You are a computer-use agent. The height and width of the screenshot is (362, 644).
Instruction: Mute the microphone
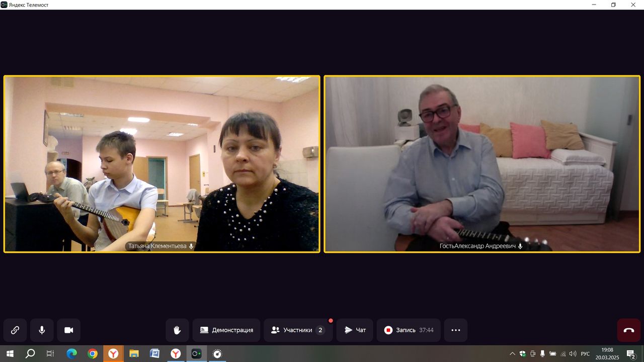(x=42, y=330)
